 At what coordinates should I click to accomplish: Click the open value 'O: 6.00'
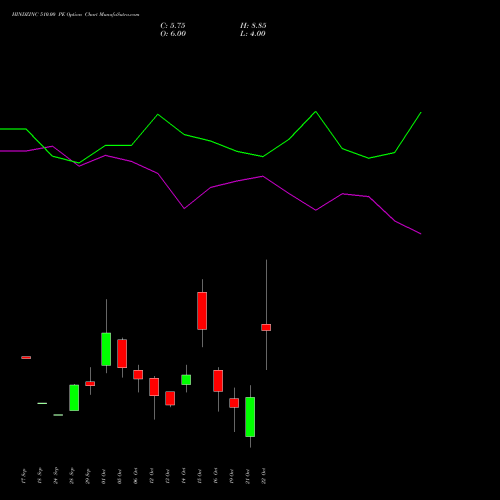pos(173,34)
